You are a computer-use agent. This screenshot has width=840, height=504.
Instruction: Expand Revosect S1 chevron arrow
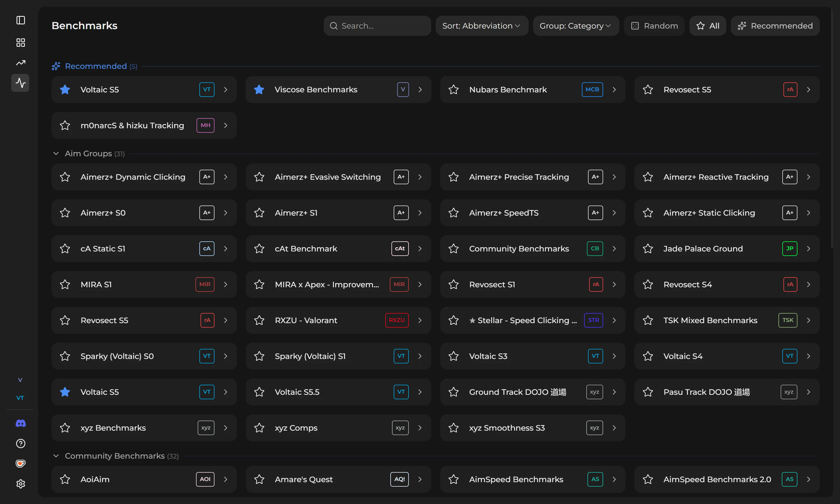tap(614, 284)
